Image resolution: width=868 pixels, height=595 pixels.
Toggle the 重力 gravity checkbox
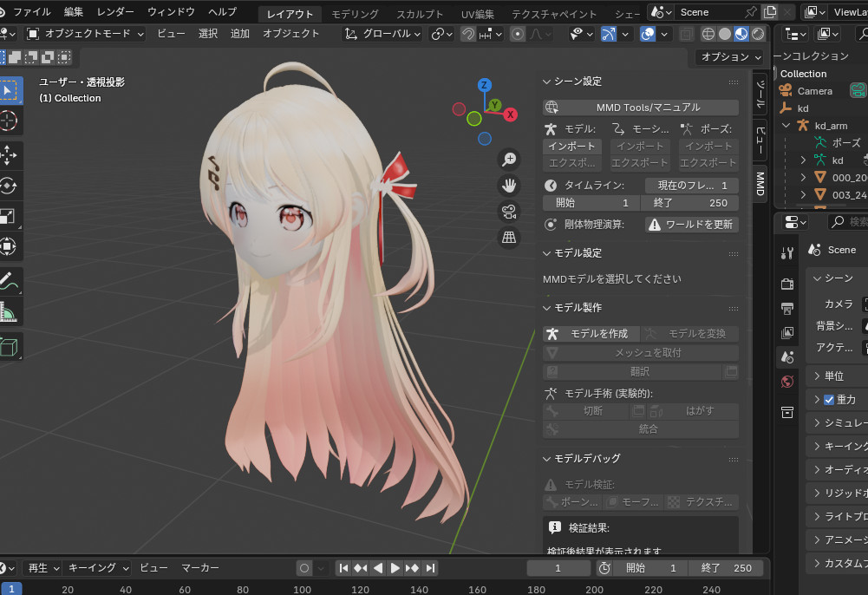(x=828, y=400)
